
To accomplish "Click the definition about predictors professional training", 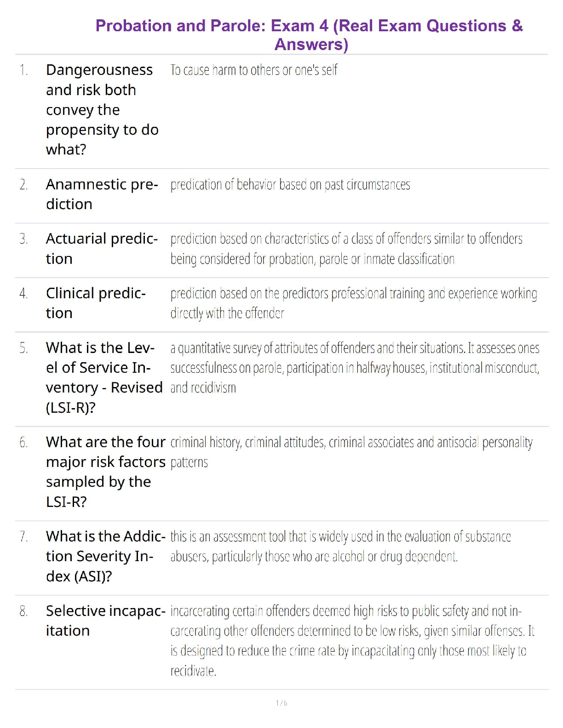I will [x=353, y=303].
